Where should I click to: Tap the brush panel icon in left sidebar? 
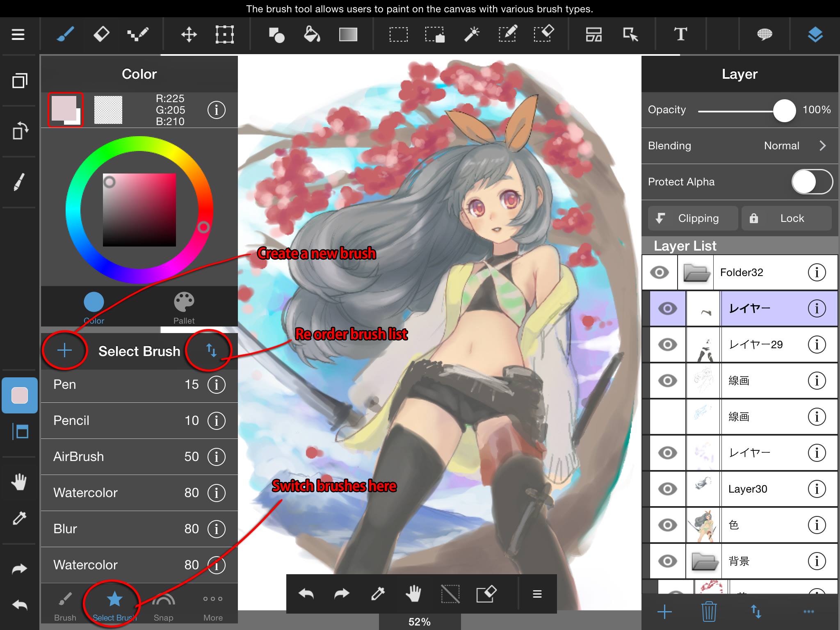click(x=19, y=182)
